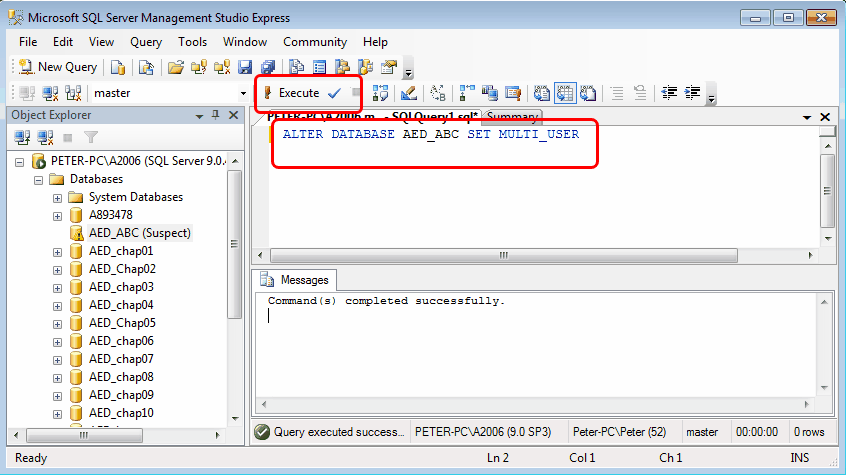Click the Decrease Indent icon
846x475 pixels.
[670, 93]
